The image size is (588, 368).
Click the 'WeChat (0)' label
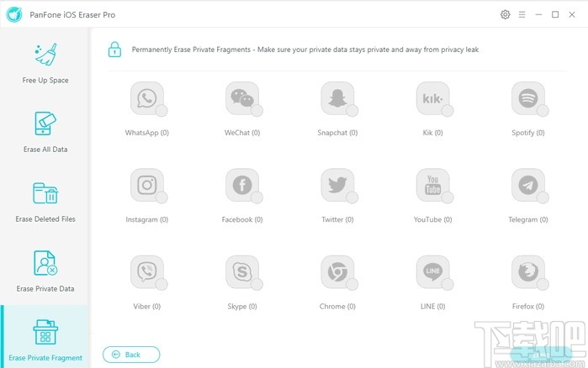pyautogui.click(x=242, y=133)
